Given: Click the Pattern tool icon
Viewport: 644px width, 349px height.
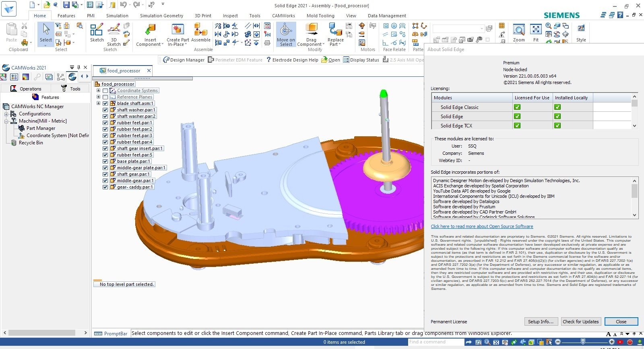Looking at the screenshot, I should [x=415, y=26].
